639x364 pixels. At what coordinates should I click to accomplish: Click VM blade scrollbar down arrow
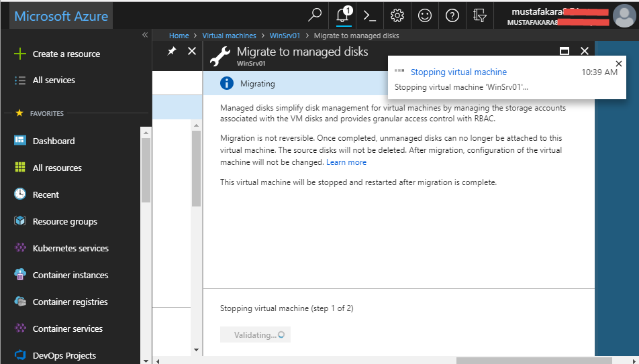[x=196, y=349]
